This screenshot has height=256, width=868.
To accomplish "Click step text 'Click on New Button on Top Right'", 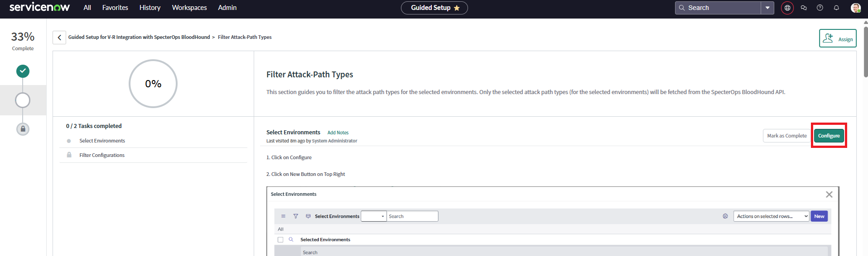I will point(308,174).
